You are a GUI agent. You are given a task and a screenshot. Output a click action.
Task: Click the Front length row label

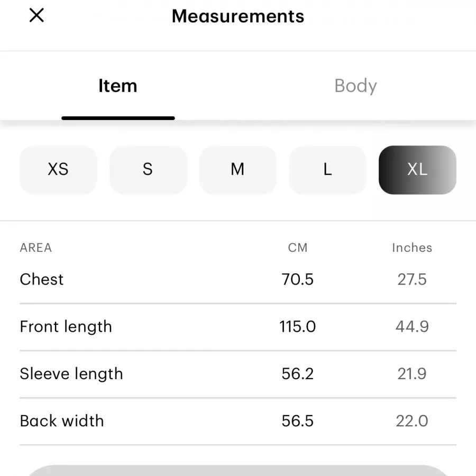66,326
